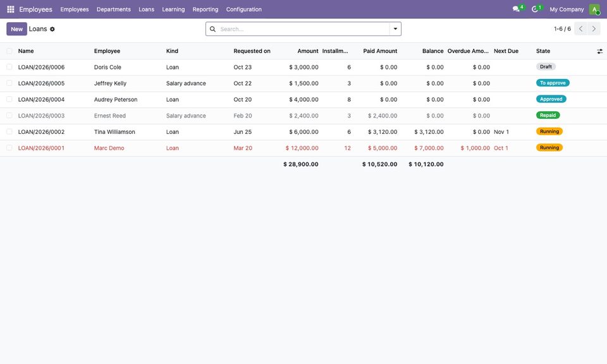Open the apps grid home menu

(x=11, y=9)
